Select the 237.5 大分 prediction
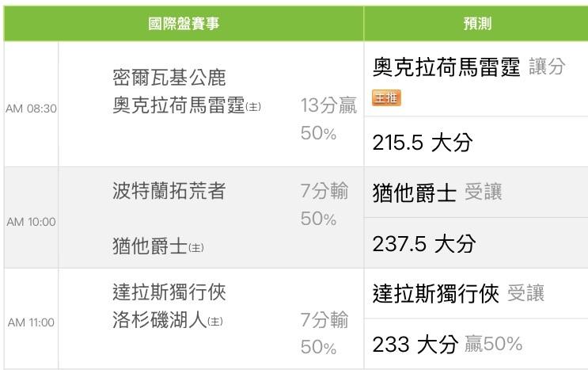The image size is (588, 370). tap(423, 243)
